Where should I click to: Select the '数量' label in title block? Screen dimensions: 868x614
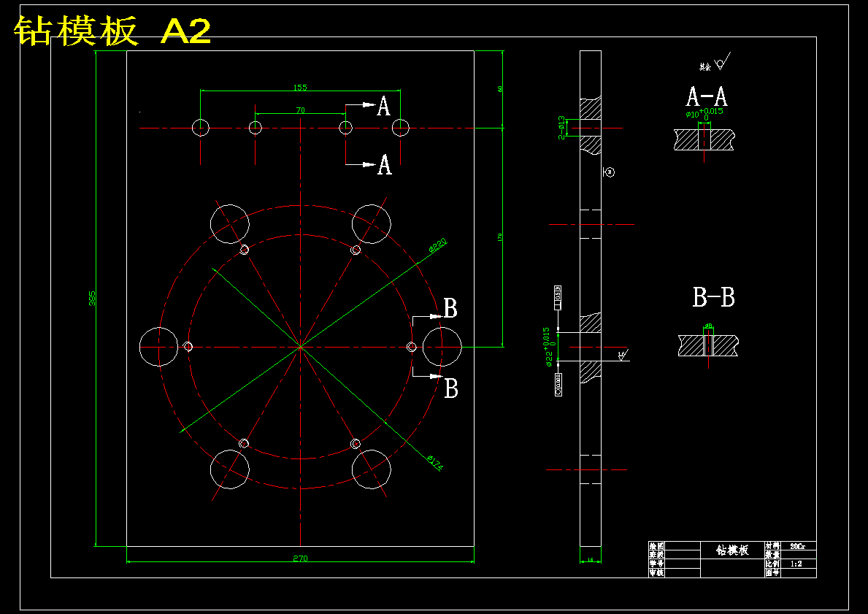(x=772, y=555)
